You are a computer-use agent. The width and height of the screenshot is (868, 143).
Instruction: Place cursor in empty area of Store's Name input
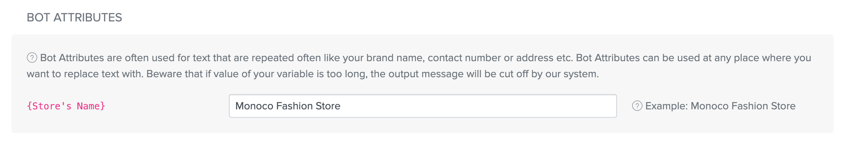click(477, 106)
